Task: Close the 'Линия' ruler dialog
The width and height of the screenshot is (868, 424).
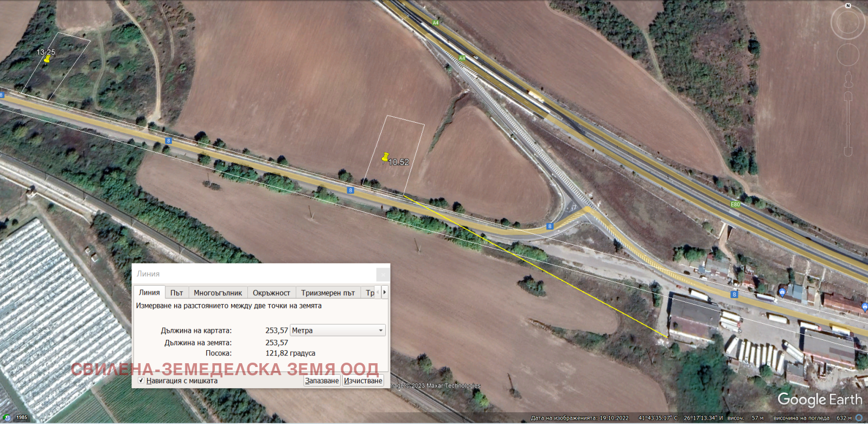Action: pyautogui.click(x=382, y=274)
